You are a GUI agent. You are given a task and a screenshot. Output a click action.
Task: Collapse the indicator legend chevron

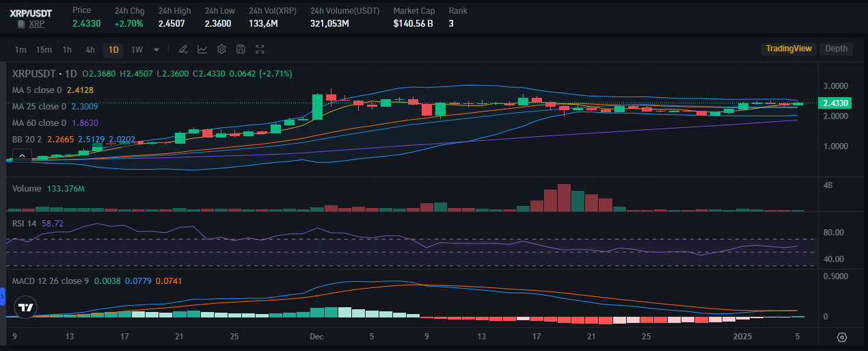[21, 157]
